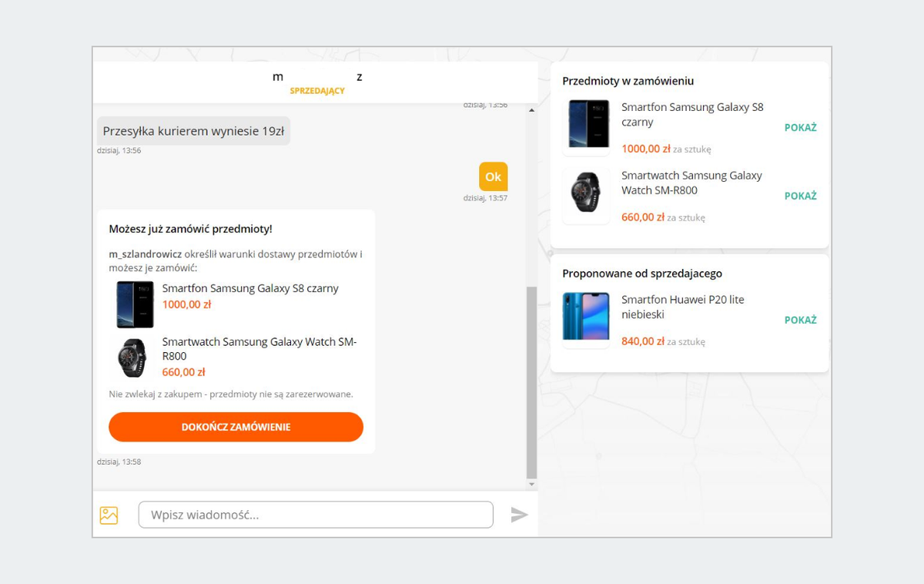Viewport: 924px width, 584px height.
Task: Click 'Smartwatch Samsung Galaxy Watch SM-R800' in chat
Action: [259, 349]
